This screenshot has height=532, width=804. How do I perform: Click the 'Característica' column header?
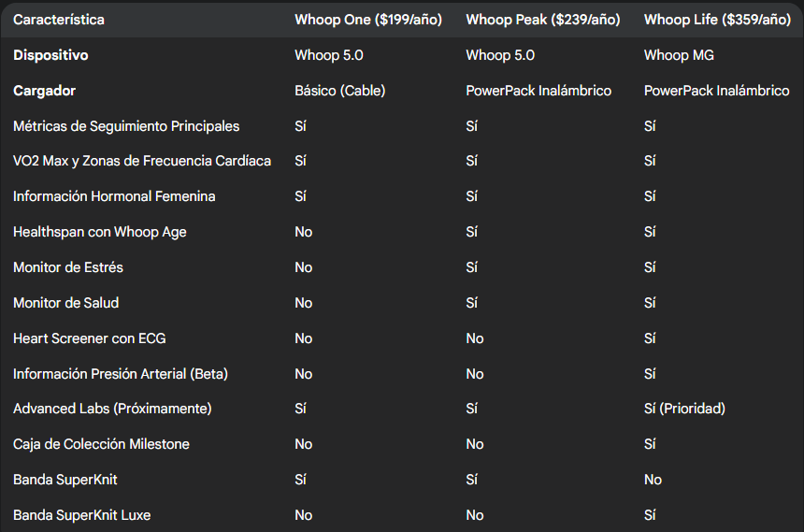tap(59, 20)
